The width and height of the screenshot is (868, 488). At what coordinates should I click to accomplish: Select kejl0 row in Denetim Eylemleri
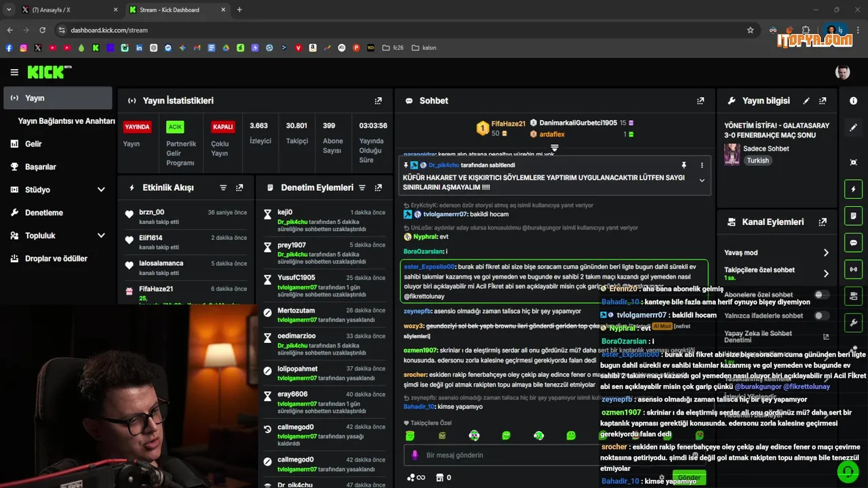coord(324,220)
